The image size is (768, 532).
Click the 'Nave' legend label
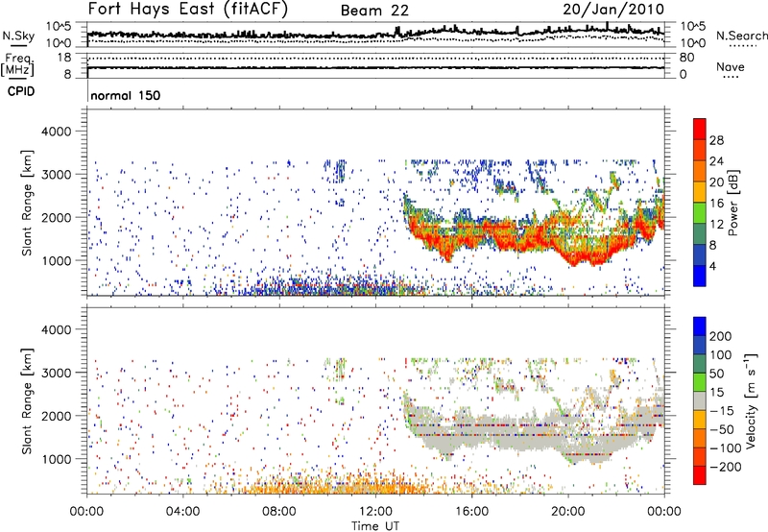pyautogui.click(x=731, y=66)
